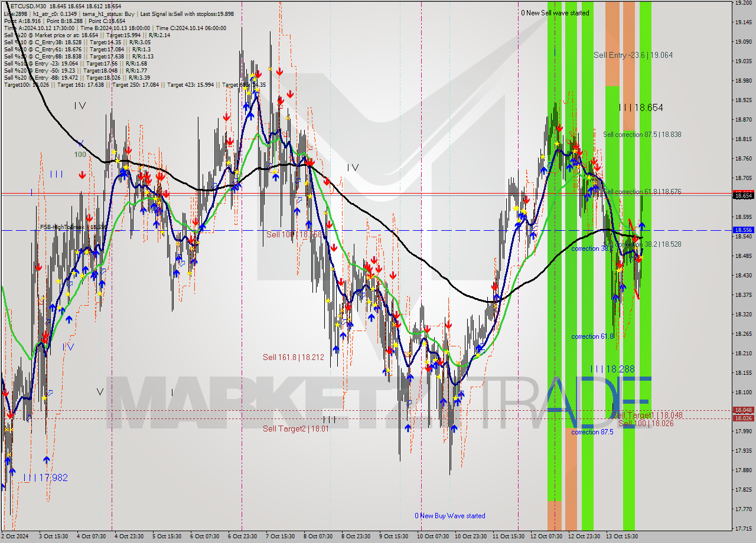This screenshot has width=756, height=543.
Task: Click the 'Sell Entry -23.6 | 19.064' label
Action: [633, 55]
